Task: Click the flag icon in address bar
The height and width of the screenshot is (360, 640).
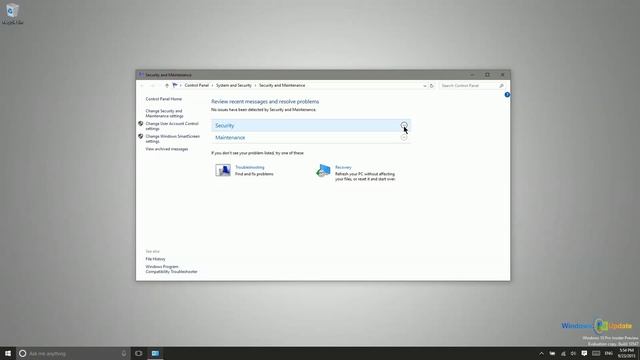Action: 175,85
